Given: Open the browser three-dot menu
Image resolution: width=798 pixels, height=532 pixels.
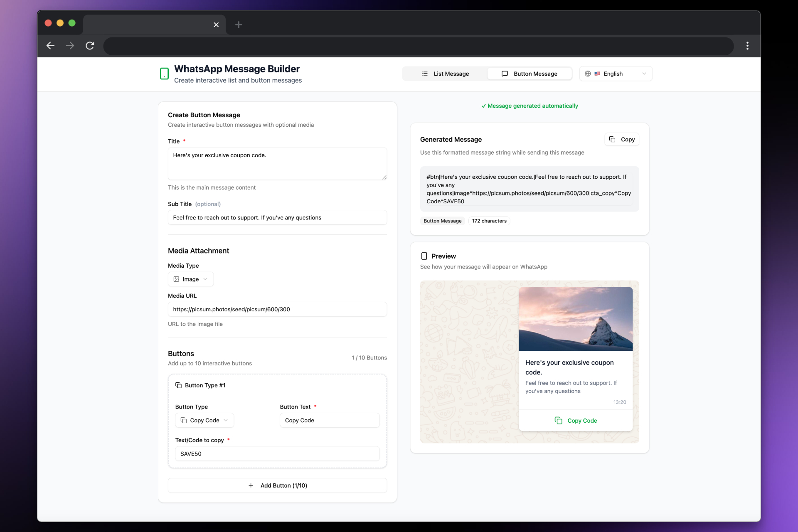Looking at the screenshot, I should [x=747, y=46].
